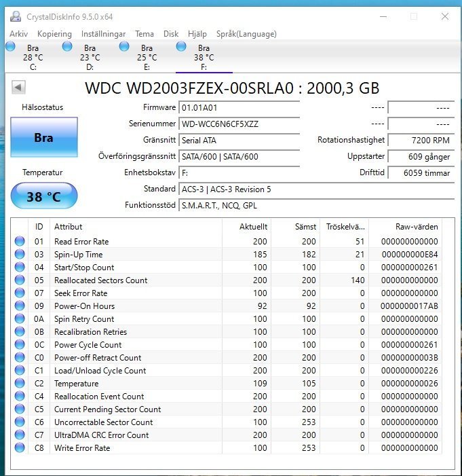Image resolution: width=462 pixels, height=476 pixels.
Task: Open the Hjälp menu
Action: pyautogui.click(x=197, y=34)
